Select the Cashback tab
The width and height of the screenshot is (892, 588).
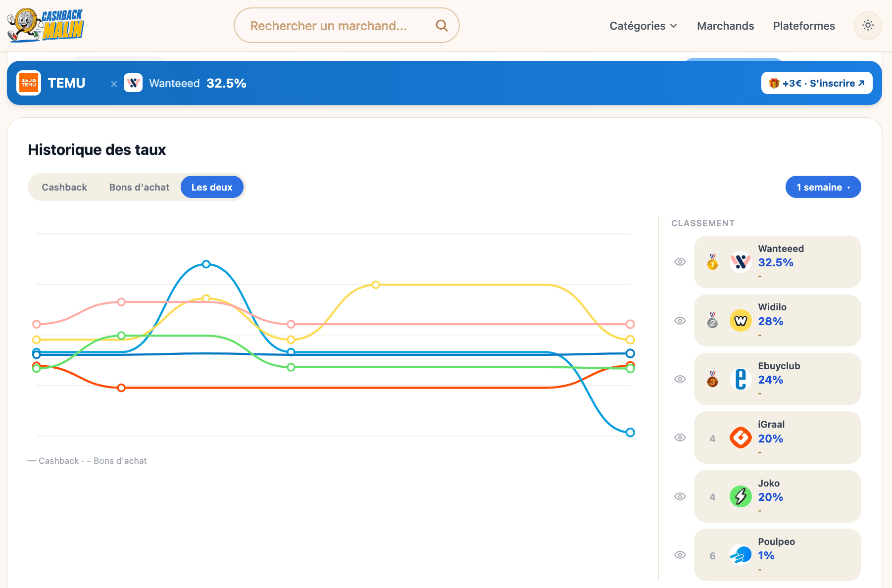[64, 187]
